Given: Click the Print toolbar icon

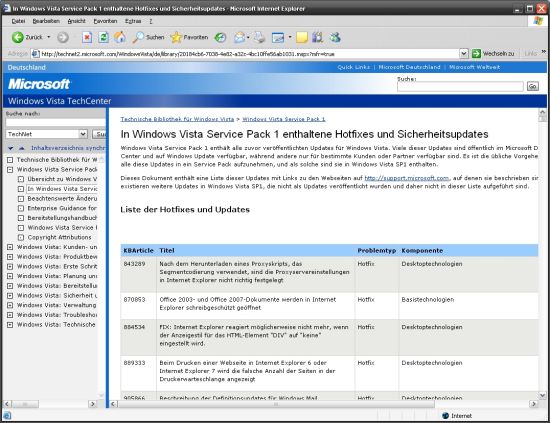Looking at the screenshot, I should (260, 37).
